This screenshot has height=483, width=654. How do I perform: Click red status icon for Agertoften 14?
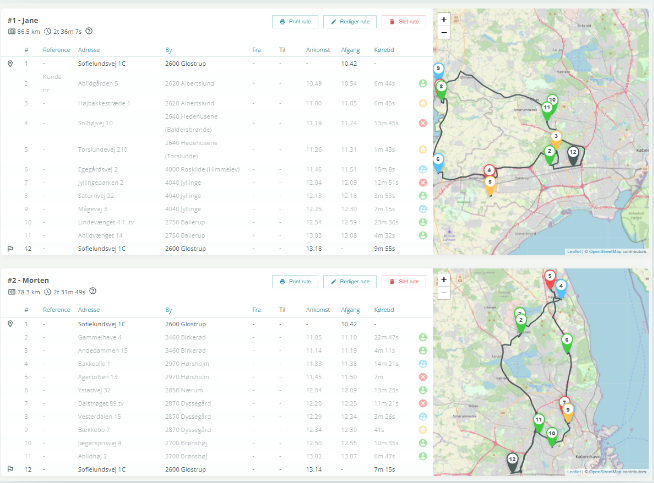(x=422, y=376)
